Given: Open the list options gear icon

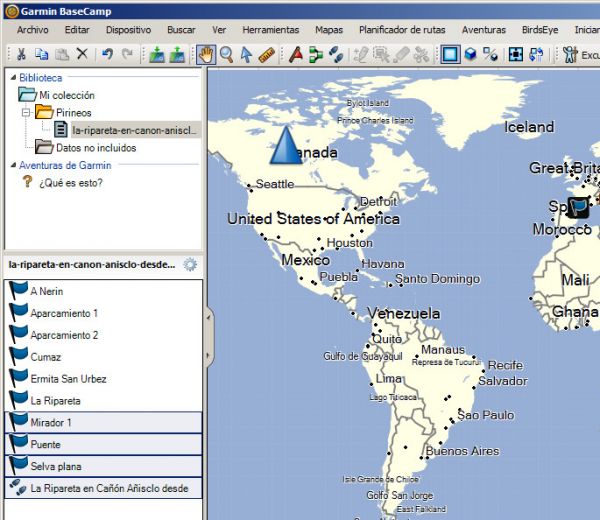Looking at the screenshot, I should [x=190, y=264].
